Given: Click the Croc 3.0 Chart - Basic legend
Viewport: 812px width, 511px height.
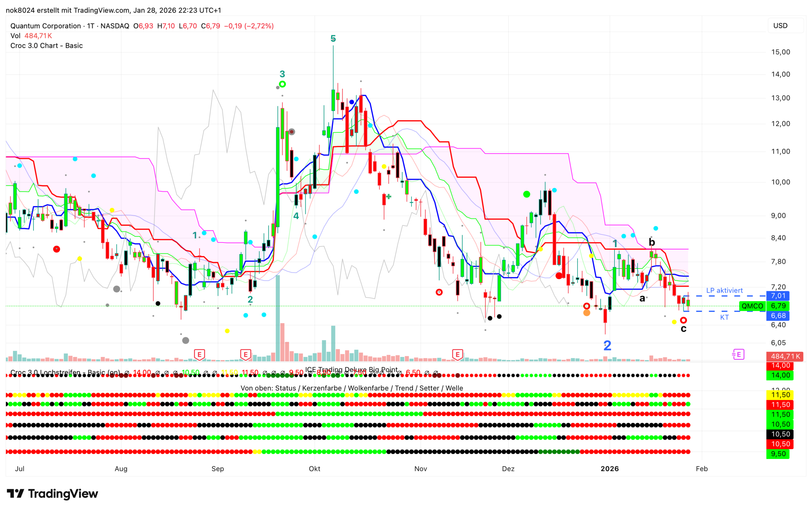Looking at the screenshot, I should [x=46, y=46].
